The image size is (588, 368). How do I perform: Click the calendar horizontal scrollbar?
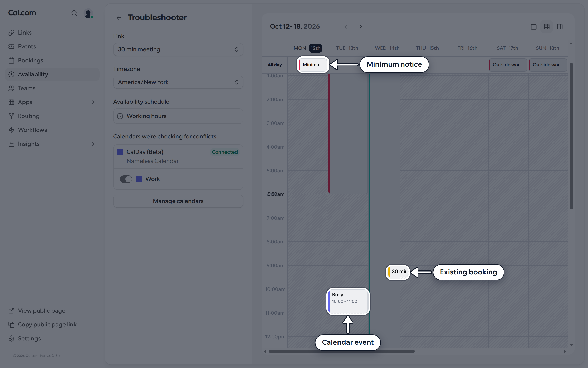(x=342, y=351)
